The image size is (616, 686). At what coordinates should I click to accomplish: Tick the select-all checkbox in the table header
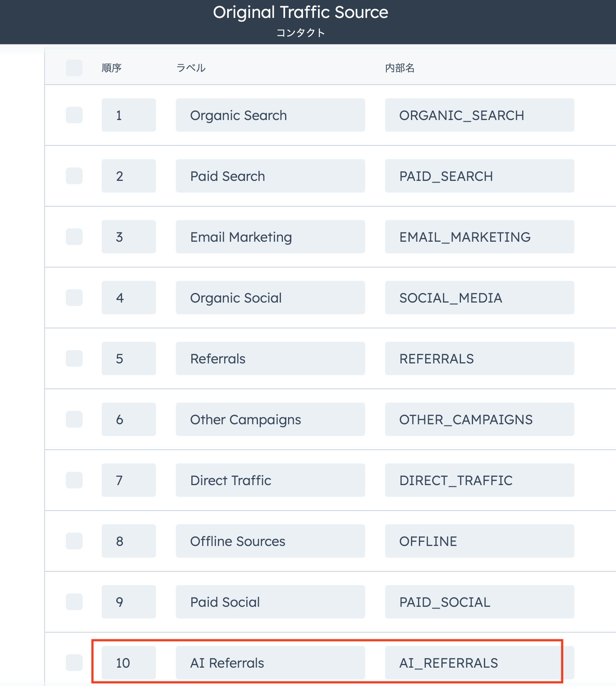click(74, 68)
